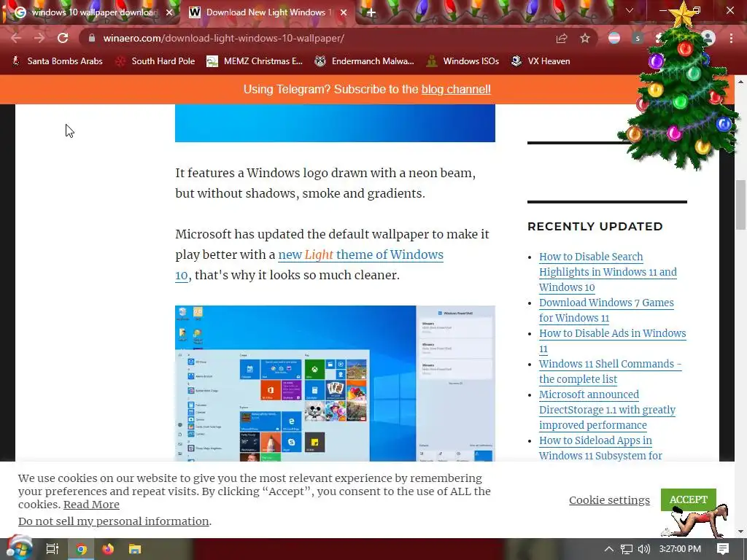The width and height of the screenshot is (747, 560).
Task: Show hidden tray icons chevron
Action: pyautogui.click(x=609, y=549)
